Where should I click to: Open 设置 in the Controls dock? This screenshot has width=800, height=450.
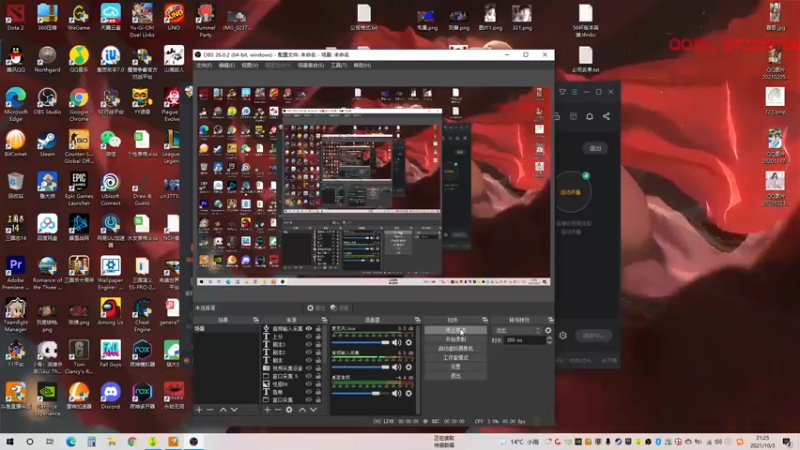click(456, 367)
